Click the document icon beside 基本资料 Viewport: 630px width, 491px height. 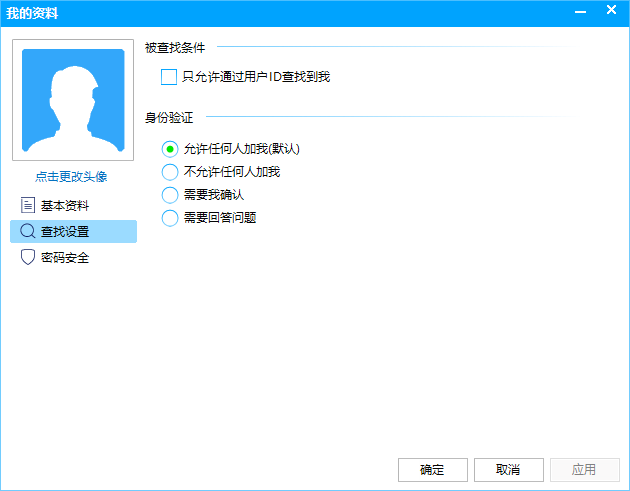click(28, 205)
